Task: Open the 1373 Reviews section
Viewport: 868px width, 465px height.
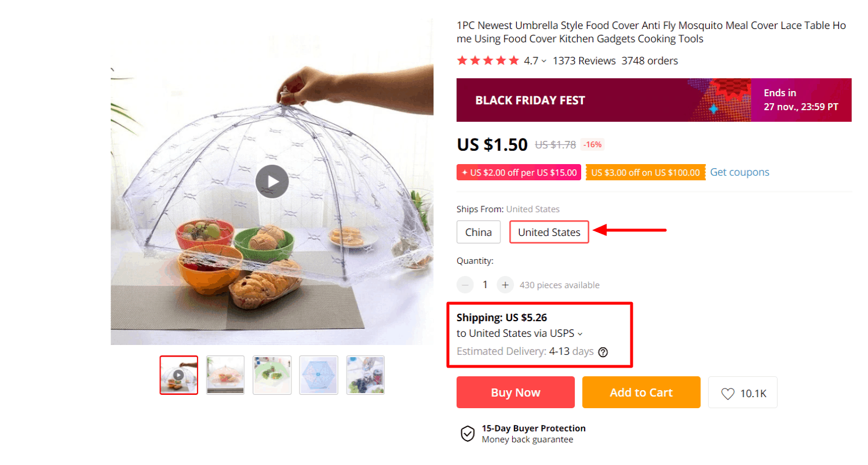Action: click(x=583, y=60)
